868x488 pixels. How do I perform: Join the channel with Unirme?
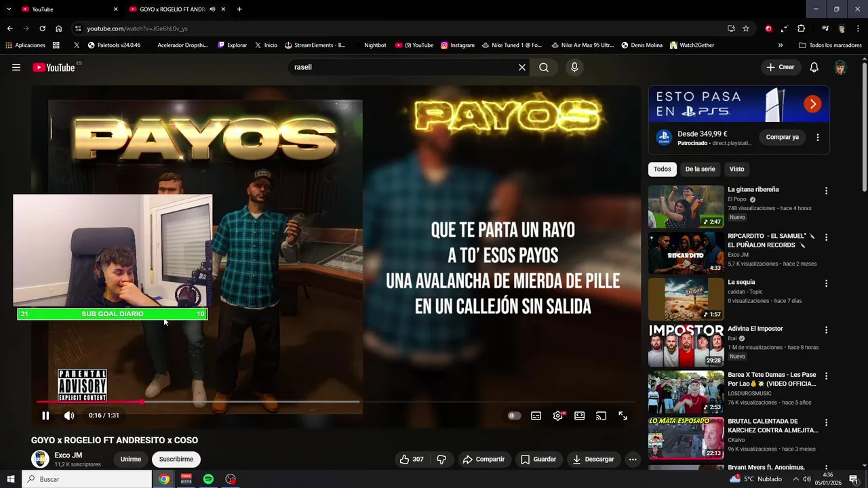coord(131,459)
